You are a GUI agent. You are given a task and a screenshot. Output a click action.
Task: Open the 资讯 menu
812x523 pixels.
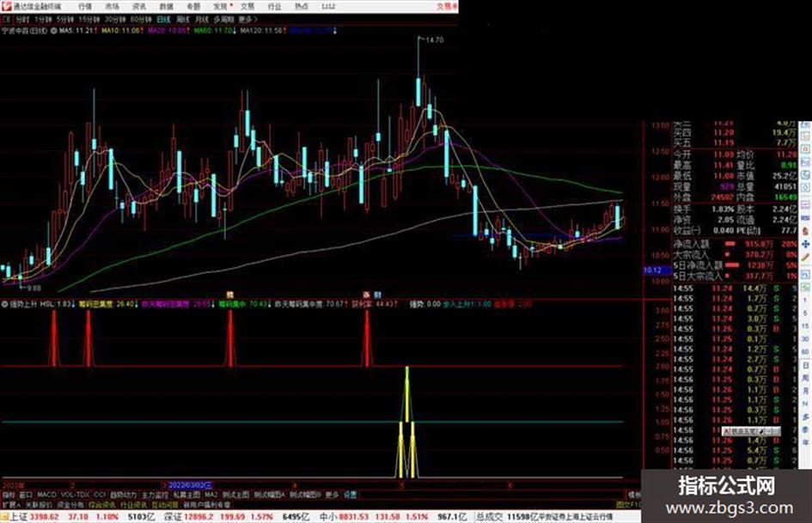pyautogui.click(x=139, y=6)
